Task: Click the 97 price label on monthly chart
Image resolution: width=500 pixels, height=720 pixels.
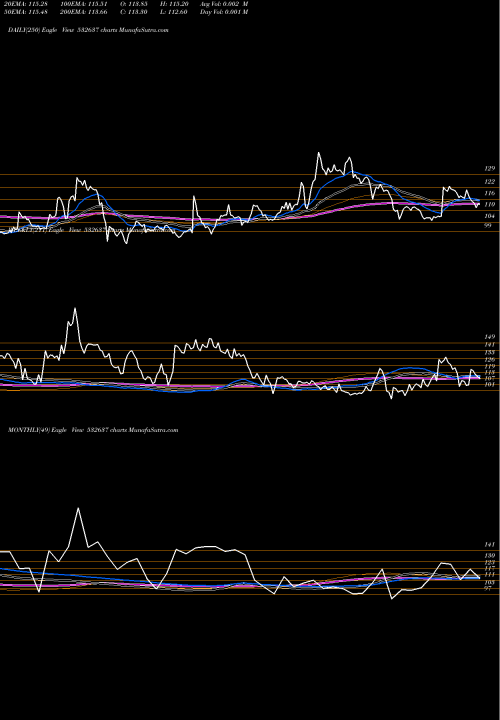Action: [488, 588]
